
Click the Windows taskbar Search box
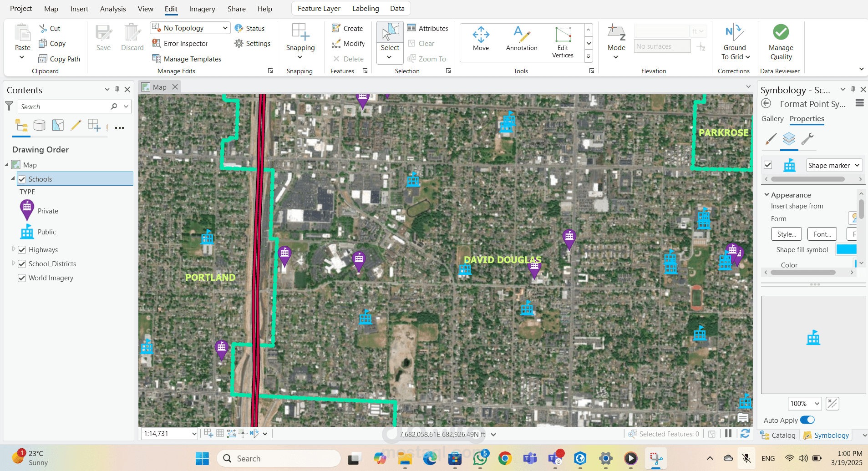click(279, 459)
